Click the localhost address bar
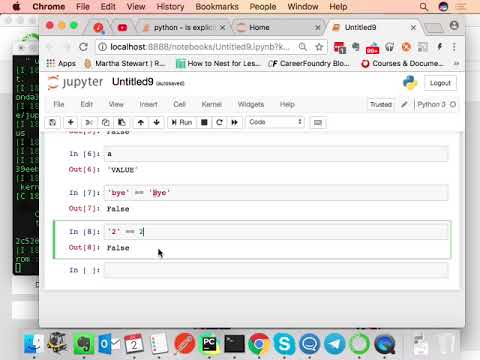 click(x=200, y=47)
